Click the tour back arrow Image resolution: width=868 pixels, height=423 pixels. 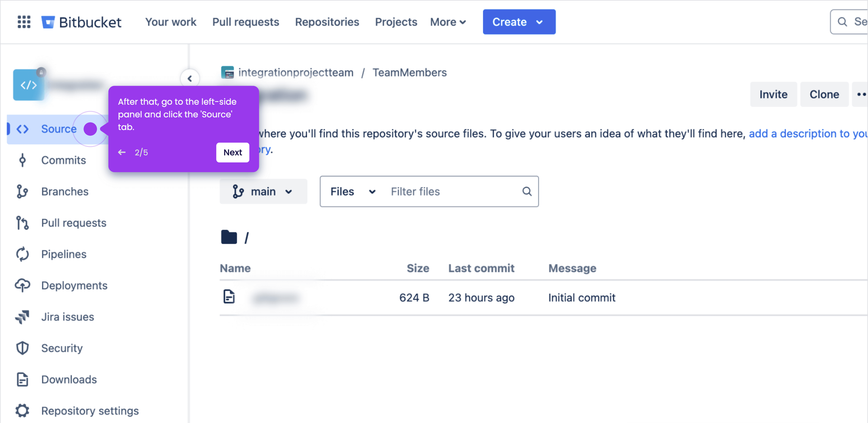122,152
